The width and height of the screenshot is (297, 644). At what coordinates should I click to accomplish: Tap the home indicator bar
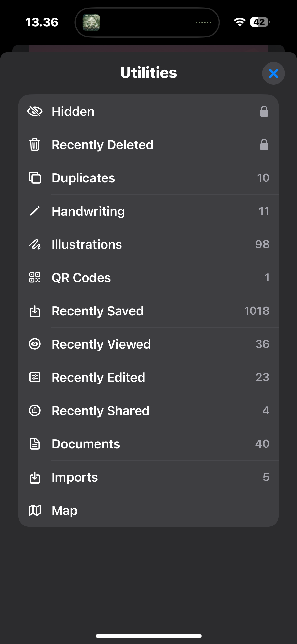tap(149, 636)
